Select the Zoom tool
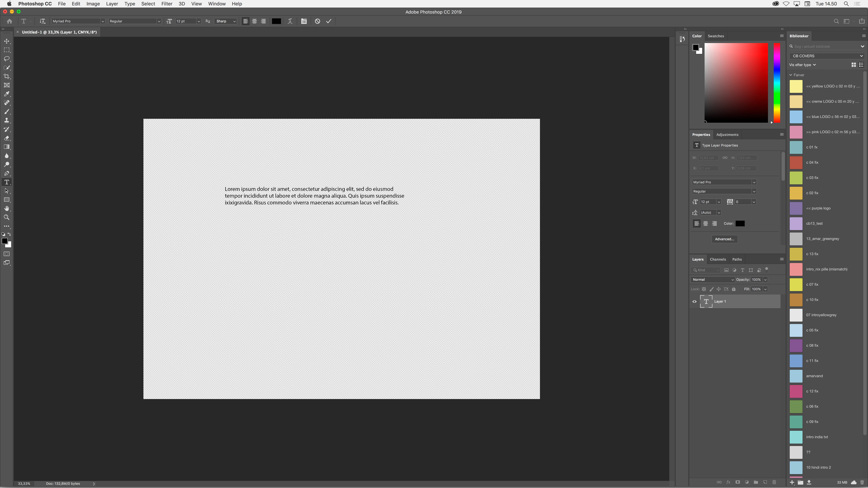This screenshot has width=868, height=488. click(x=7, y=218)
